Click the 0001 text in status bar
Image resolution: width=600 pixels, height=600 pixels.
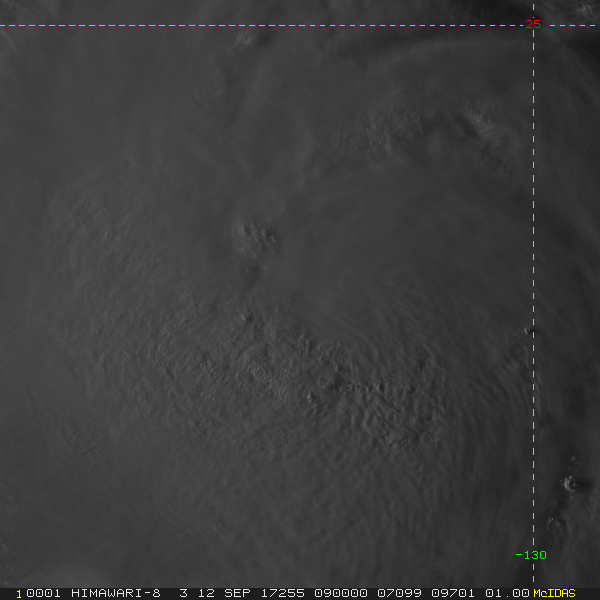(x=43, y=593)
